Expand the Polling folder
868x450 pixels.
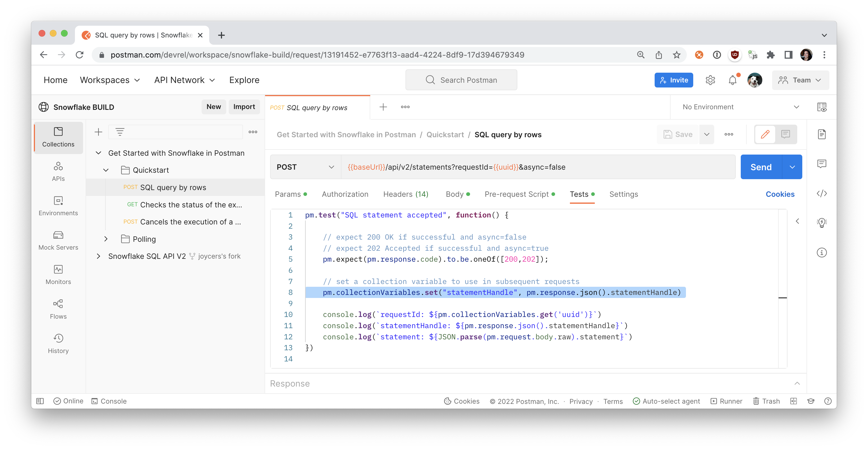click(x=106, y=239)
